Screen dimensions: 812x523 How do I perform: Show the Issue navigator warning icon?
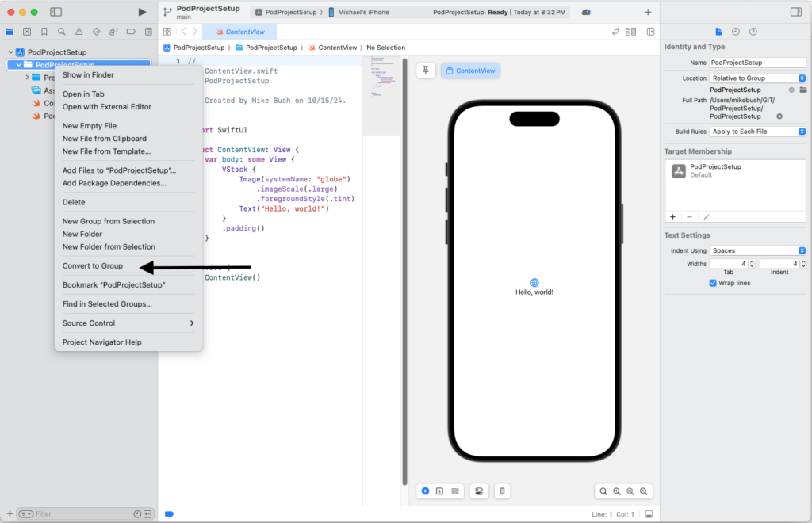tap(79, 32)
